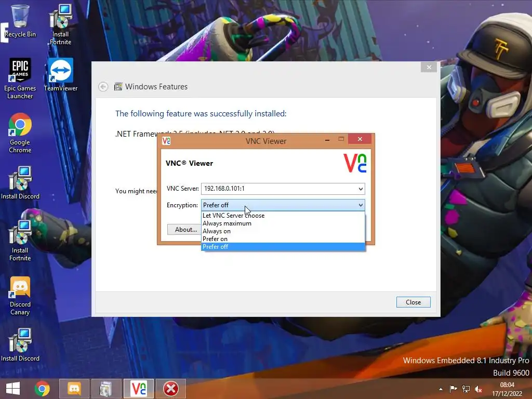Open Install Fortnite icon above Discord Canary
This screenshot has width=532, height=399.
point(20,240)
